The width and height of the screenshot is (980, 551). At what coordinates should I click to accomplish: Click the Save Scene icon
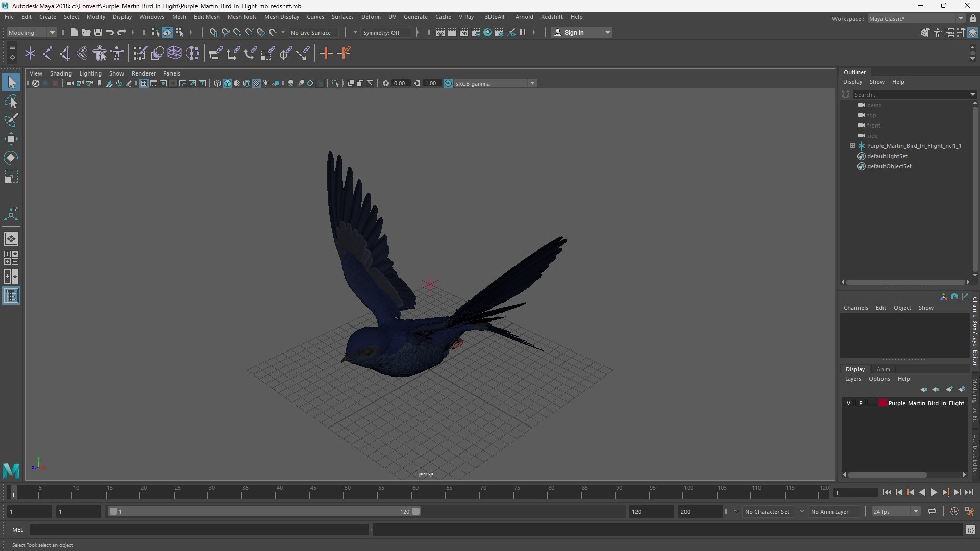97,32
